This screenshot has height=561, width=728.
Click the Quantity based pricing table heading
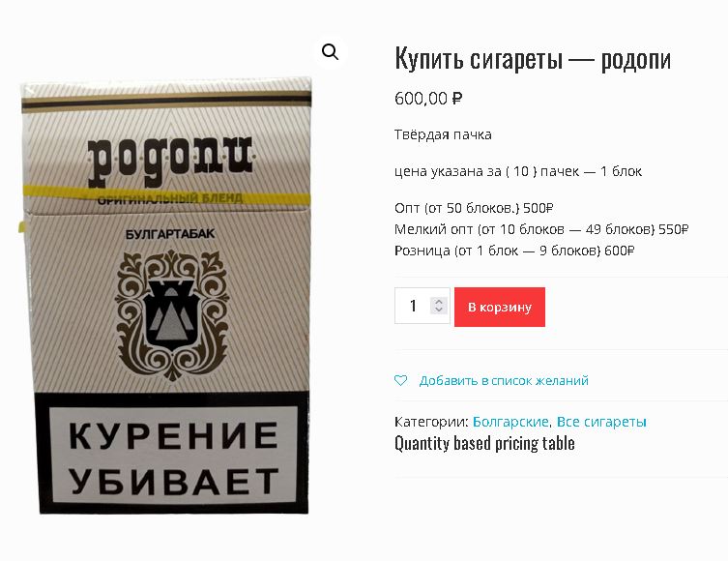tap(484, 444)
